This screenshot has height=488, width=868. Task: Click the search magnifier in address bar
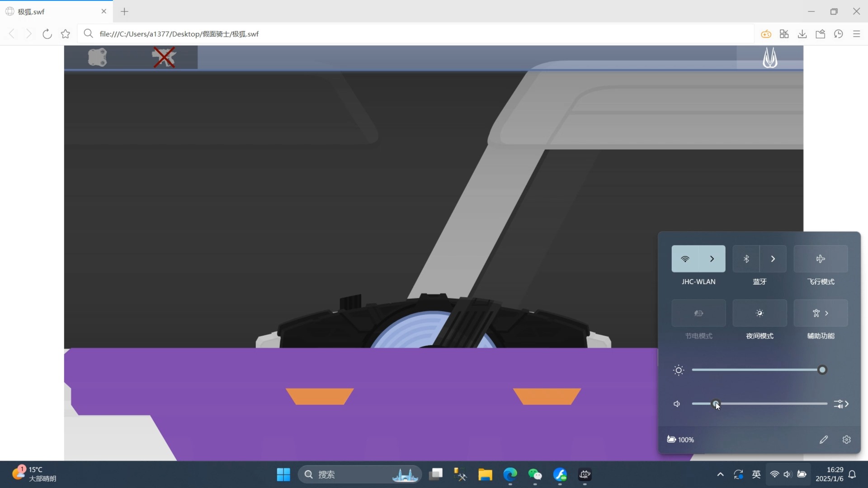[89, 34]
